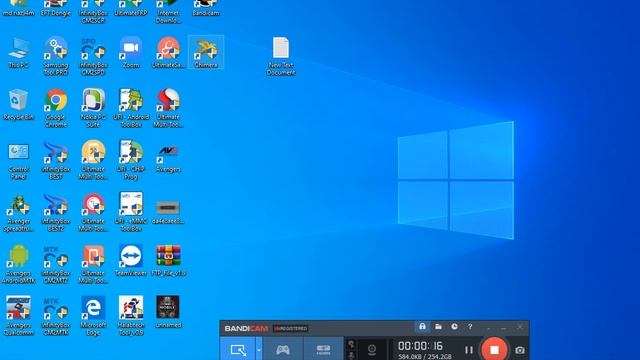This screenshot has height=360, width=640.
Task: Select the New Text Document file
Action: 281,56
